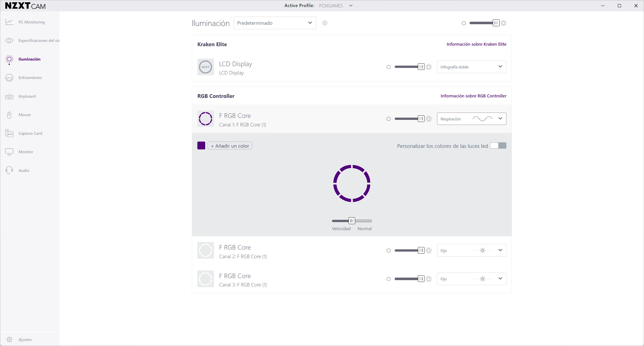Click the purple ring icon of Canal 1
The height and width of the screenshot is (346, 644).
205,119
